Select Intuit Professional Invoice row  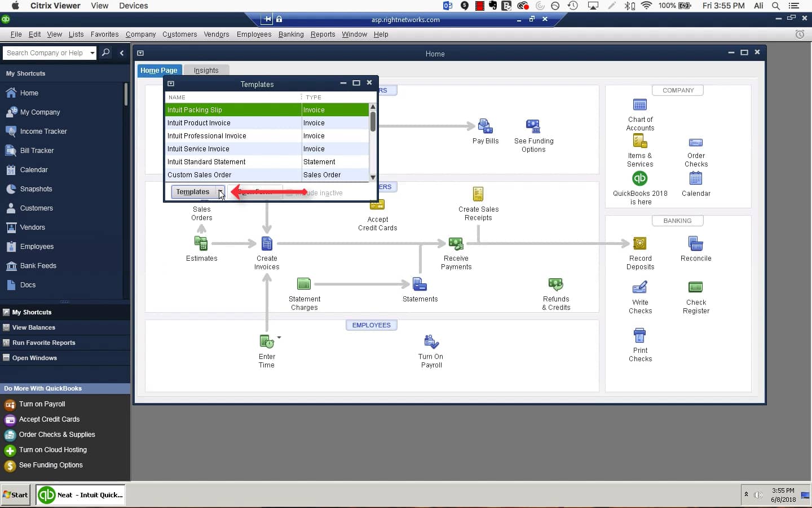coord(267,136)
